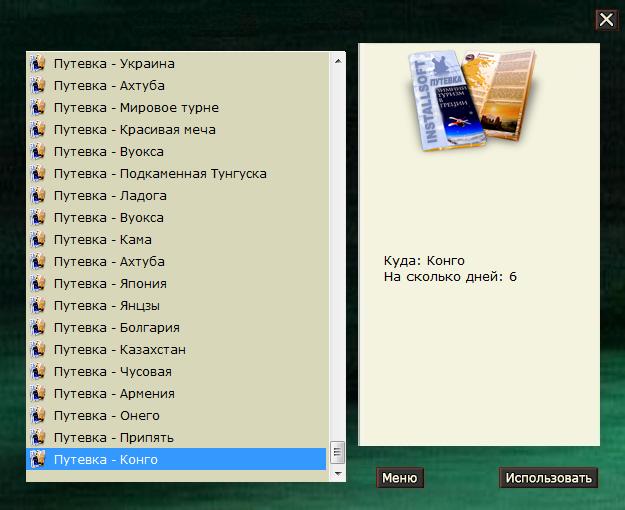Click the voucher icon beside Путевка - Мировое турне
Image resolution: width=625 pixels, height=510 pixels.
coord(38,108)
